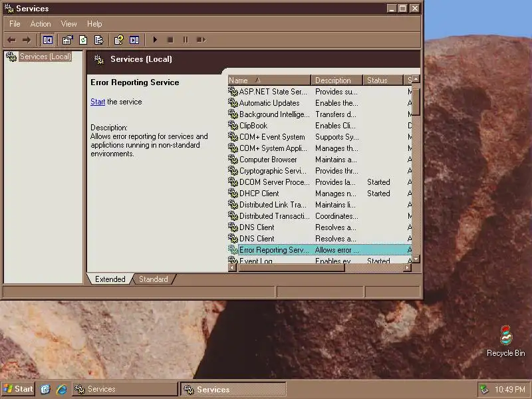Click the horizontal scrollbar left arrow

coord(232,268)
